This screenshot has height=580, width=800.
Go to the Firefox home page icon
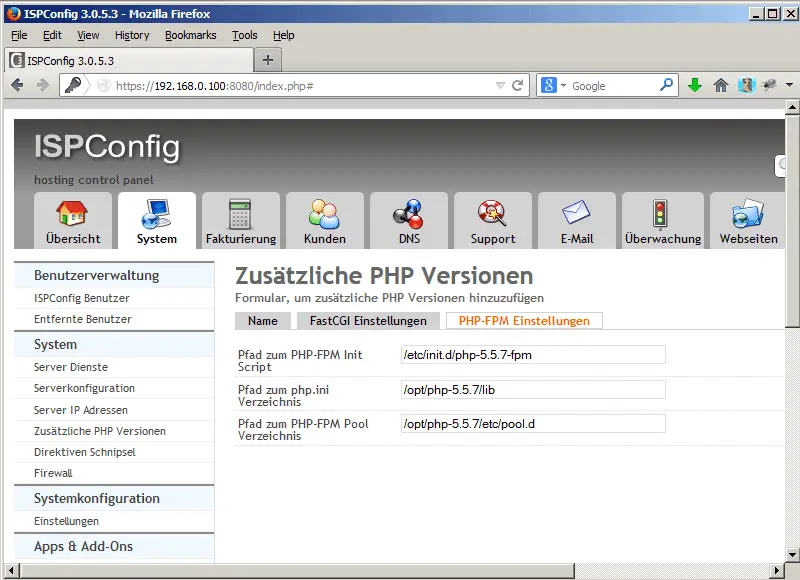click(x=720, y=85)
